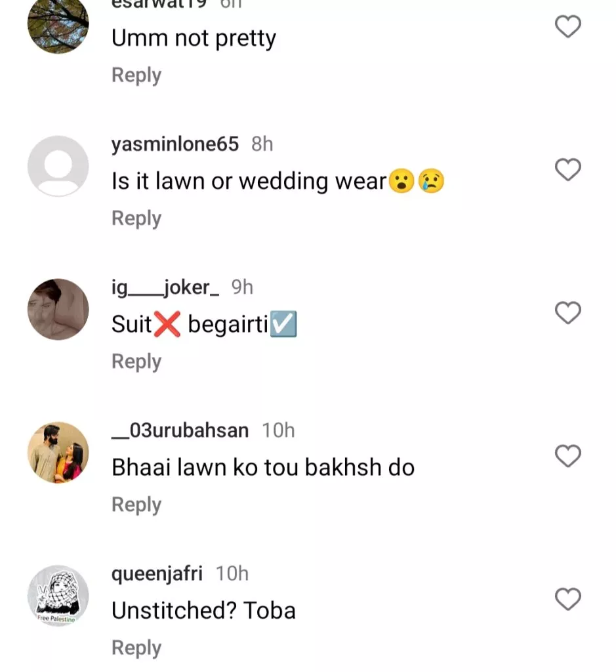616x672 pixels.
Task: Tap the heart on ig____joker_'s comment
Action: click(x=568, y=313)
